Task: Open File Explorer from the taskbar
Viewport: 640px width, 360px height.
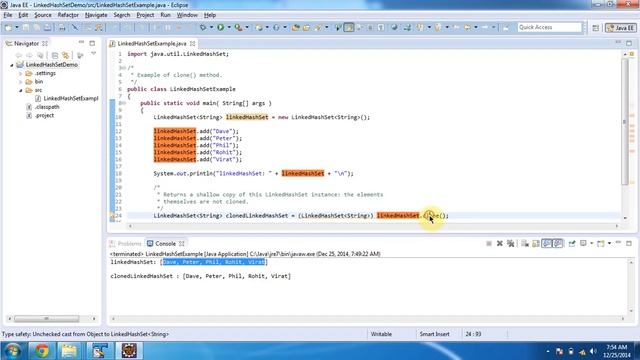Action: 69,351
